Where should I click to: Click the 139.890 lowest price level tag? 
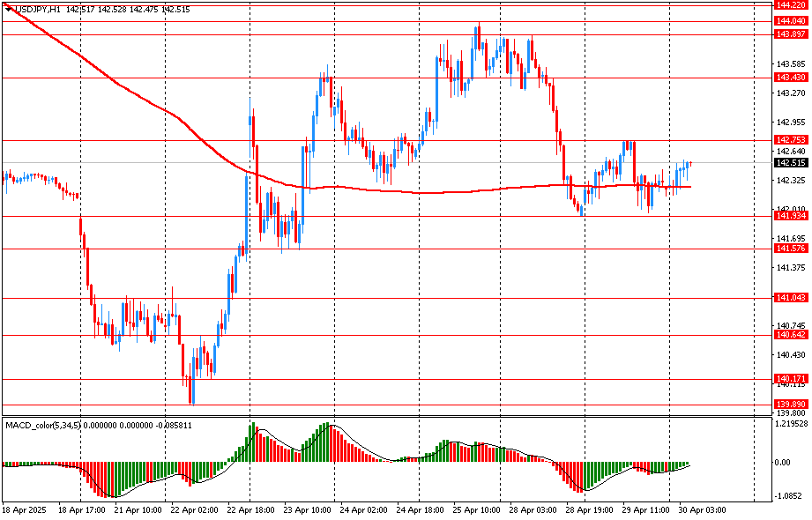coord(791,404)
